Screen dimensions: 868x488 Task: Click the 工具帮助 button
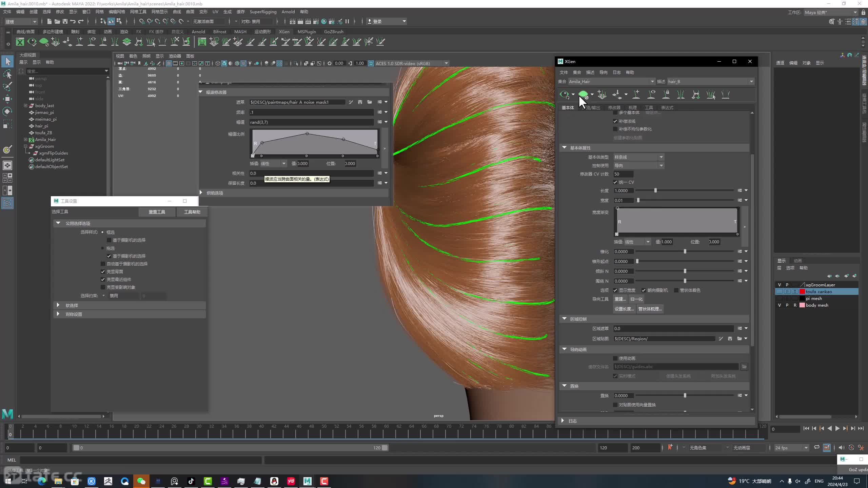pyautogui.click(x=192, y=212)
